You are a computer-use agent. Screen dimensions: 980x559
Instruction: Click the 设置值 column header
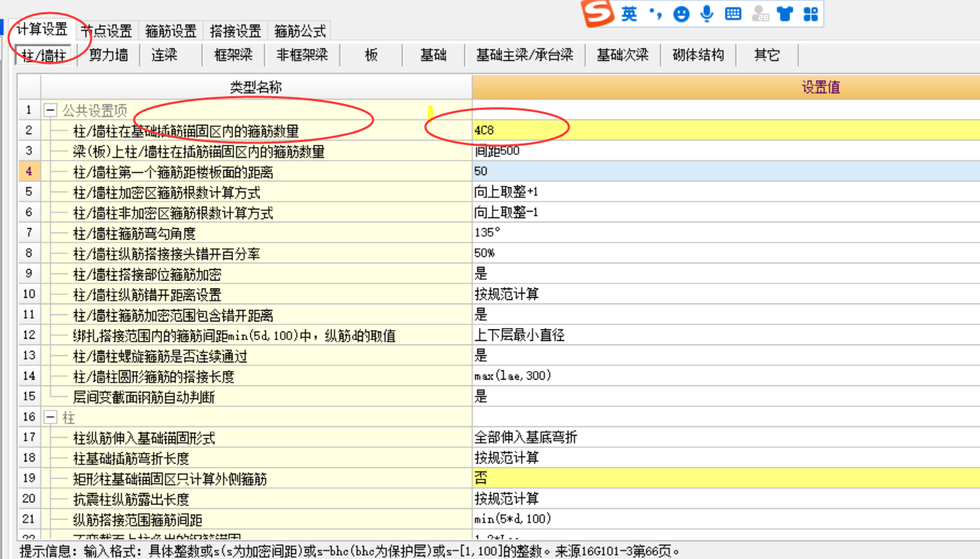pos(726,88)
